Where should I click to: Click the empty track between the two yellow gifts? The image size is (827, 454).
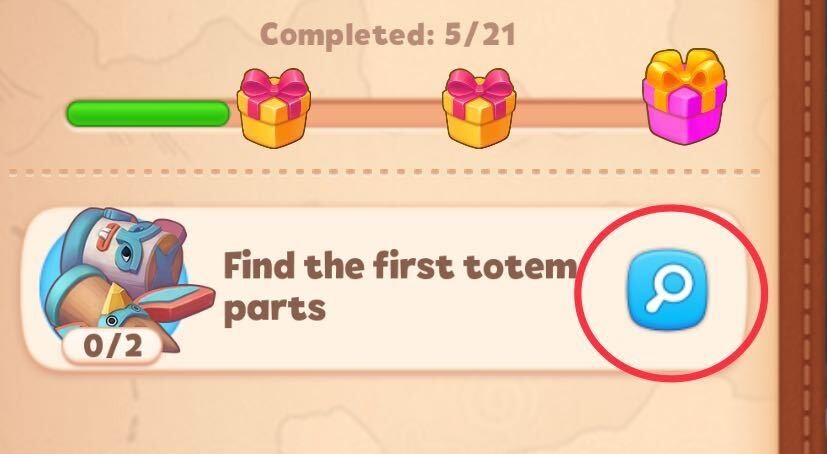point(376,113)
